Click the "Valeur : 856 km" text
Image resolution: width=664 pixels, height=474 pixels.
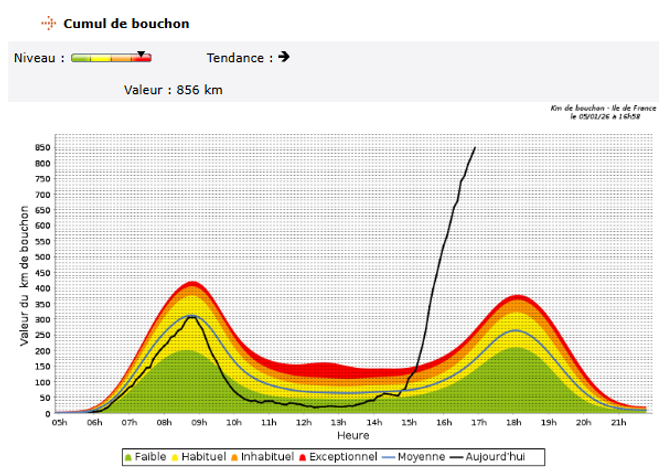point(173,90)
